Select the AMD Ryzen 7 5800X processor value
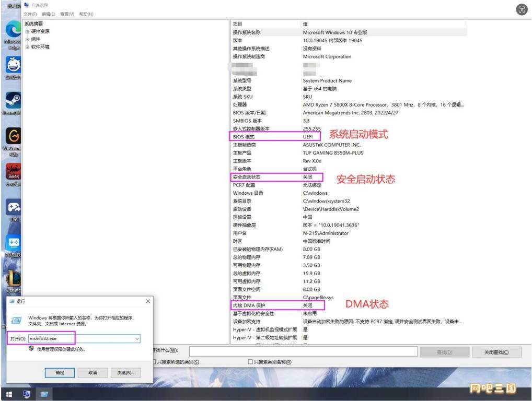 (x=383, y=105)
